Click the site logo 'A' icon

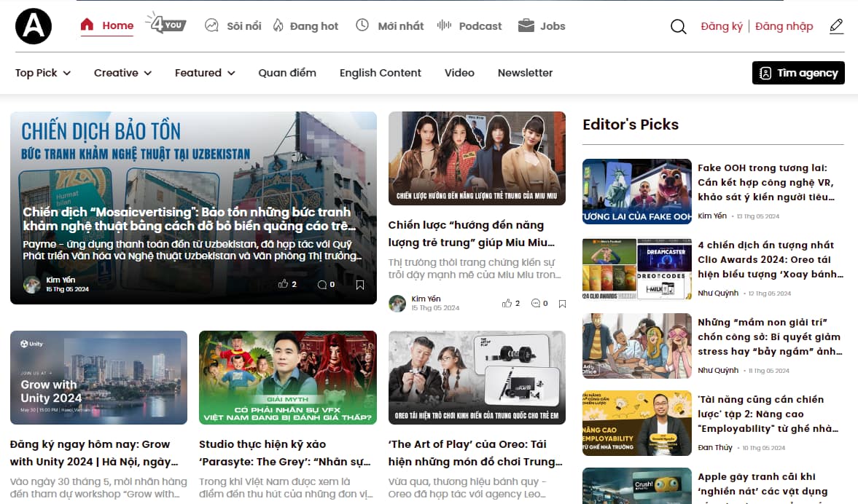[34, 26]
